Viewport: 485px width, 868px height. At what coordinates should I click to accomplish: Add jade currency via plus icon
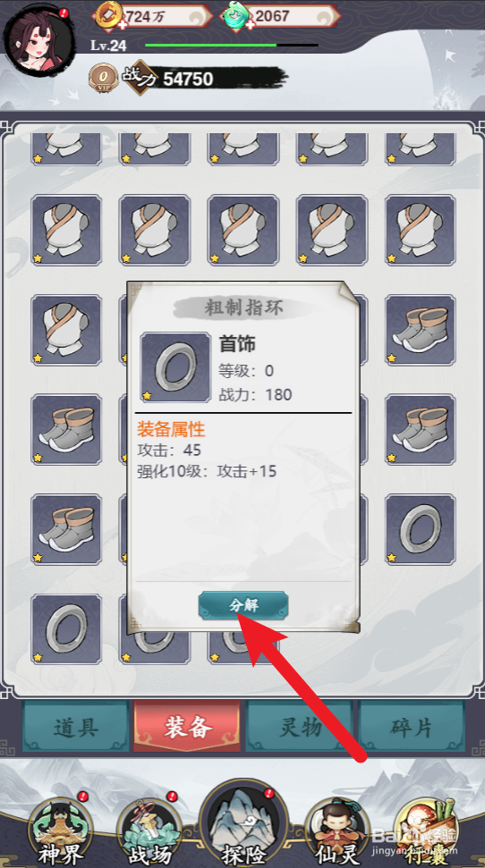click(251, 25)
